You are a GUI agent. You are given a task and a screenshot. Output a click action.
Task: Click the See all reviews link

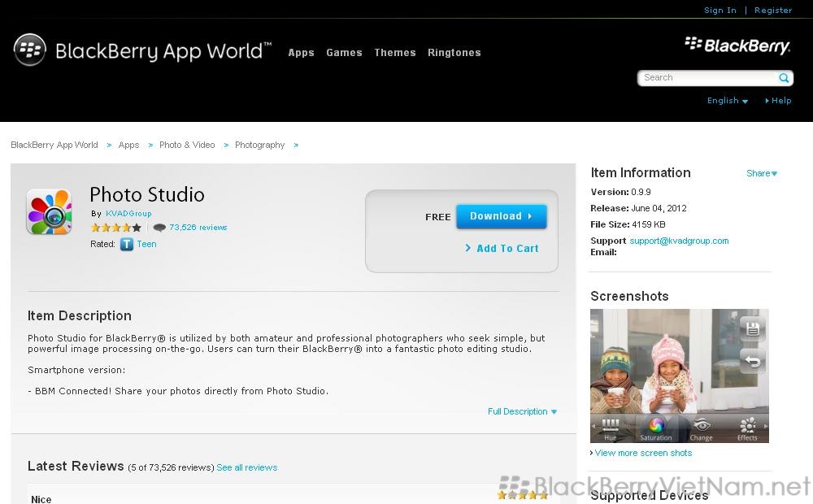point(247,467)
